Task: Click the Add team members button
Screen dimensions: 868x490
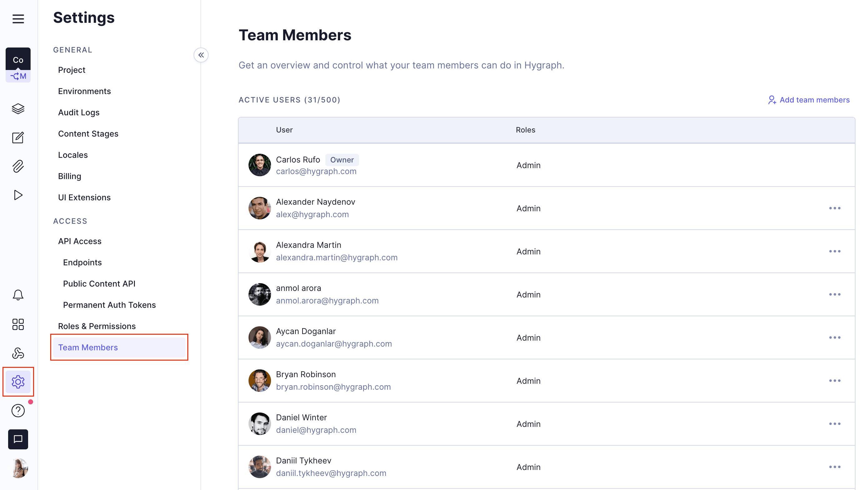Action: click(x=809, y=100)
